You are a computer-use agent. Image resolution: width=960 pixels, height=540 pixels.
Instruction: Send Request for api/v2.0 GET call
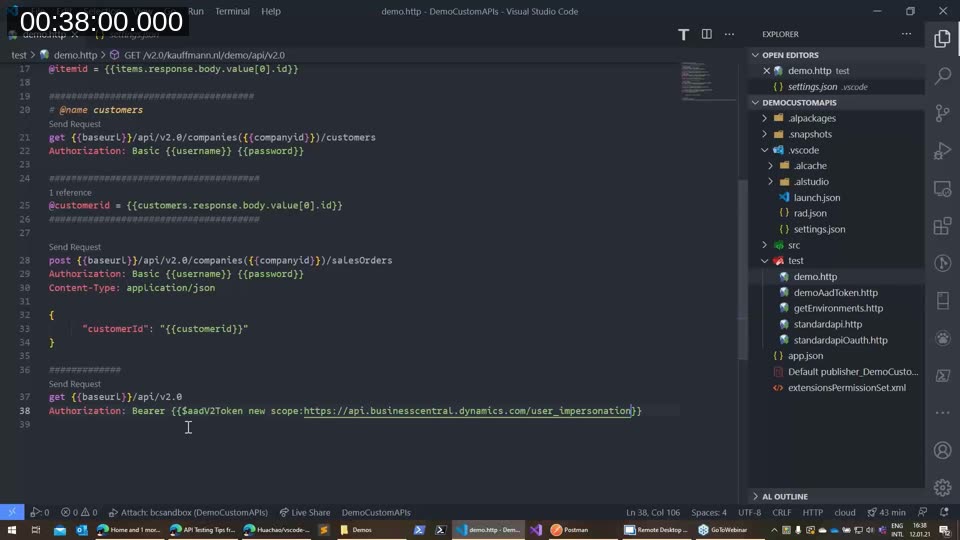tap(75, 384)
